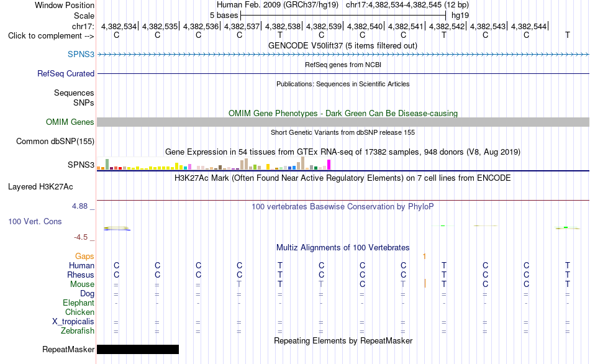Screen dimensions: 590x364
Task: Click the blue SPNS3 gene label
Action: tap(81, 54)
